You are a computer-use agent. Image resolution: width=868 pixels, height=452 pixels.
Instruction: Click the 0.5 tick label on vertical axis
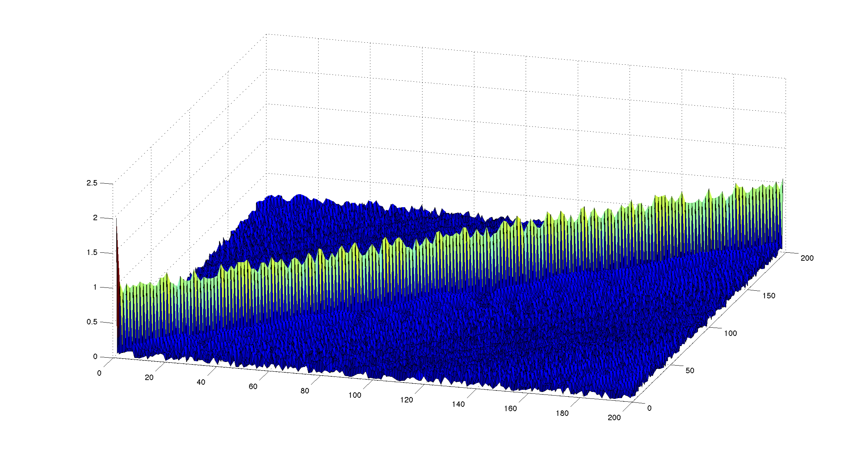pyautogui.click(x=92, y=322)
